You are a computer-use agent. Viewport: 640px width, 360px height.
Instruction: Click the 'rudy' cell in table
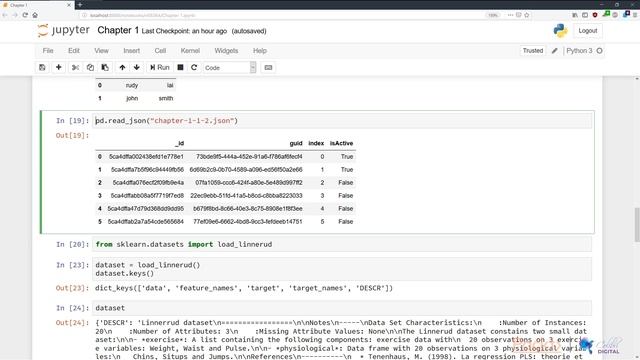coord(132,85)
